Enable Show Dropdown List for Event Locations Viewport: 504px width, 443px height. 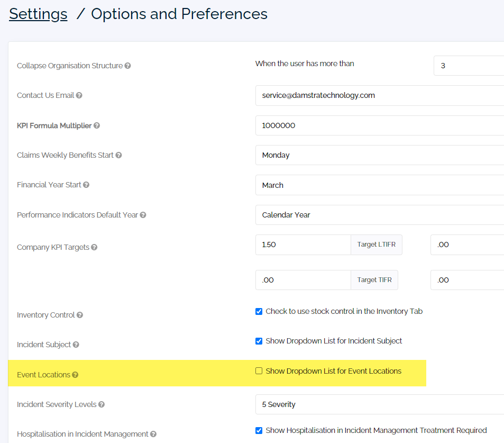pos(259,371)
